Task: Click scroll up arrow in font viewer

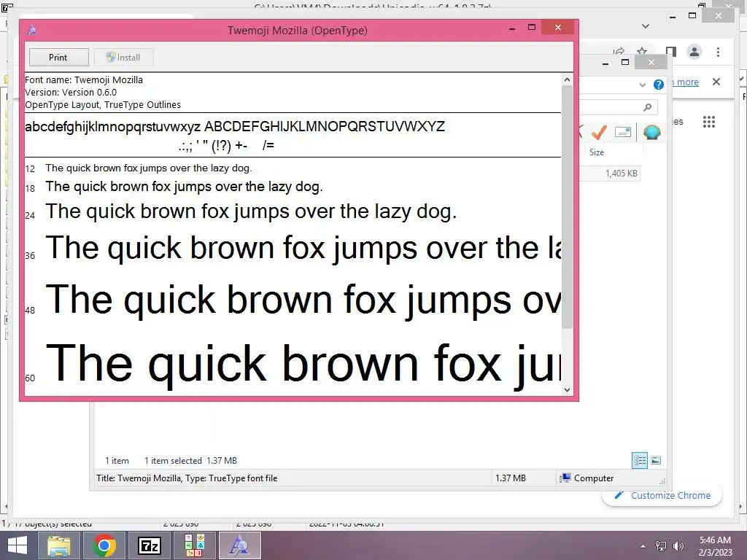Action: tap(567, 80)
